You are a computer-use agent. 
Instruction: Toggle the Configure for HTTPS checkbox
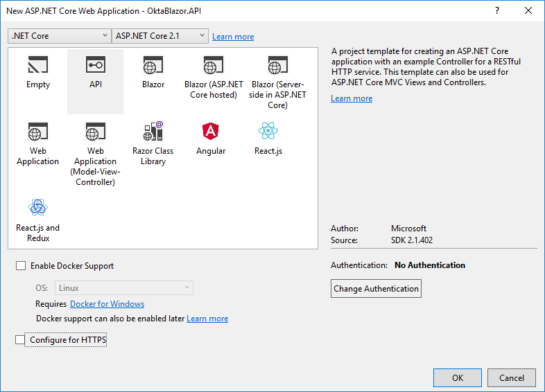point(20,340)
